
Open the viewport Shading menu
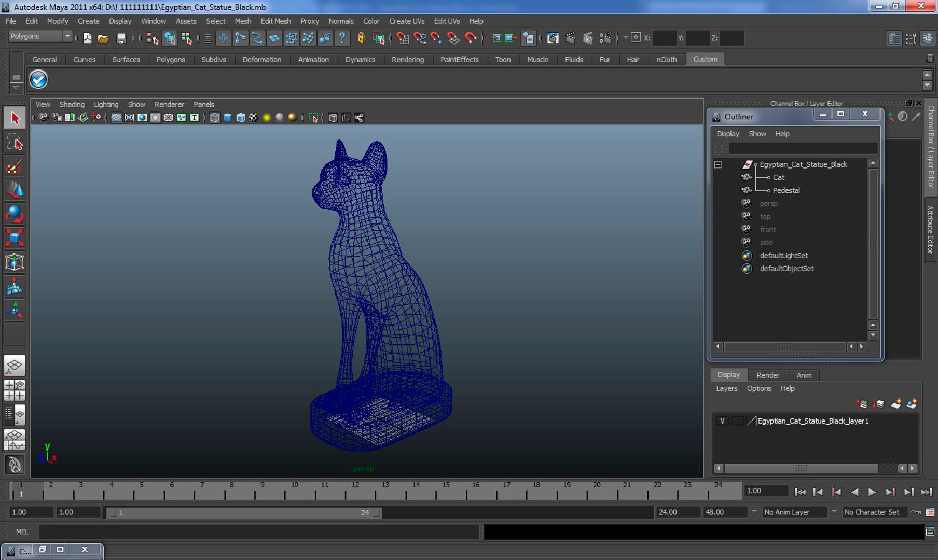72,104
